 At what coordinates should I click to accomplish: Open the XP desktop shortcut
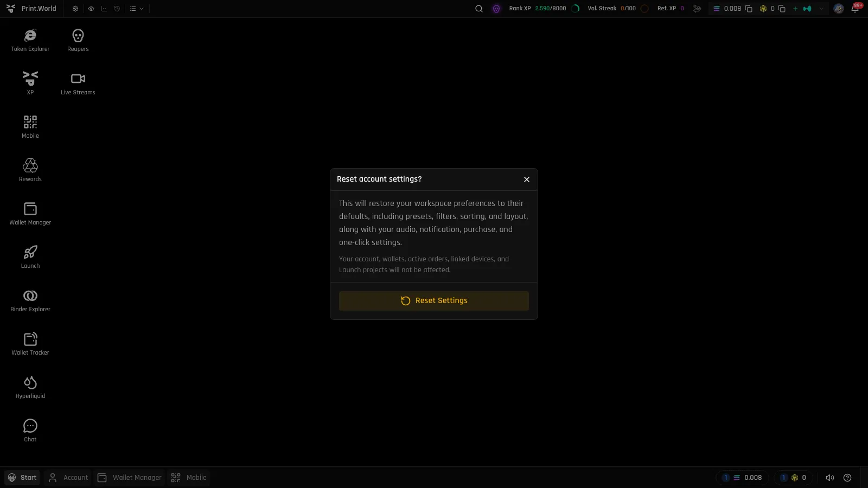click(x=30, y=84)
